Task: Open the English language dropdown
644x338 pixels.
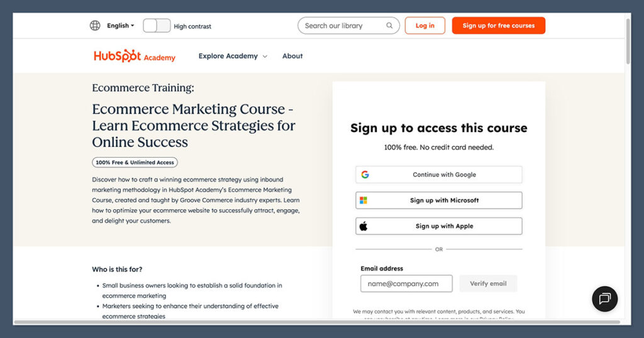Action: (120, 26)
